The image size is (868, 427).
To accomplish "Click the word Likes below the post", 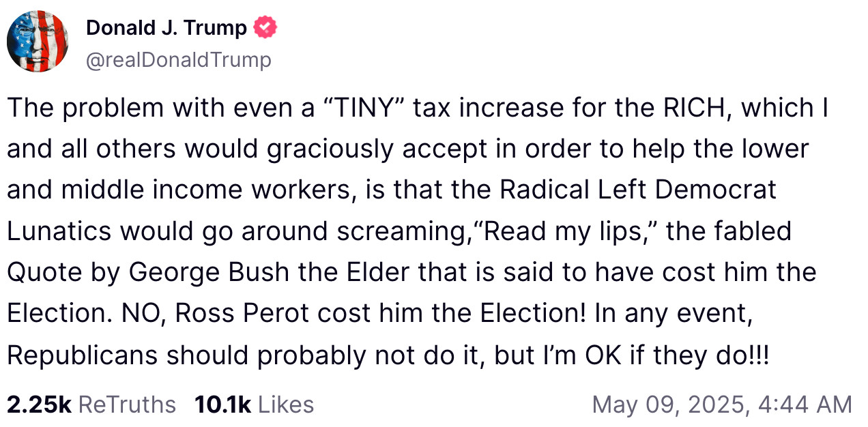I will [286, 404].
